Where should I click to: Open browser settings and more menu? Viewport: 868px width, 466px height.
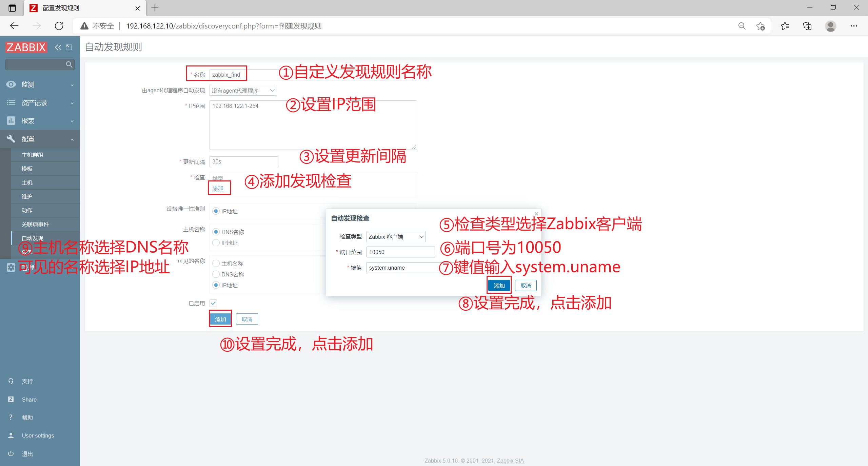click(x=854, y=26)
